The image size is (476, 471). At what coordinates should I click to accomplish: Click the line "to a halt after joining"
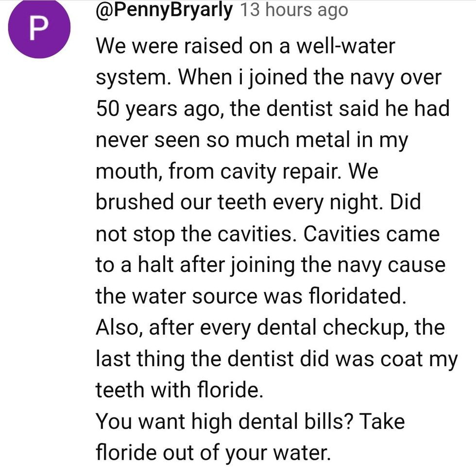coord(270,266)
